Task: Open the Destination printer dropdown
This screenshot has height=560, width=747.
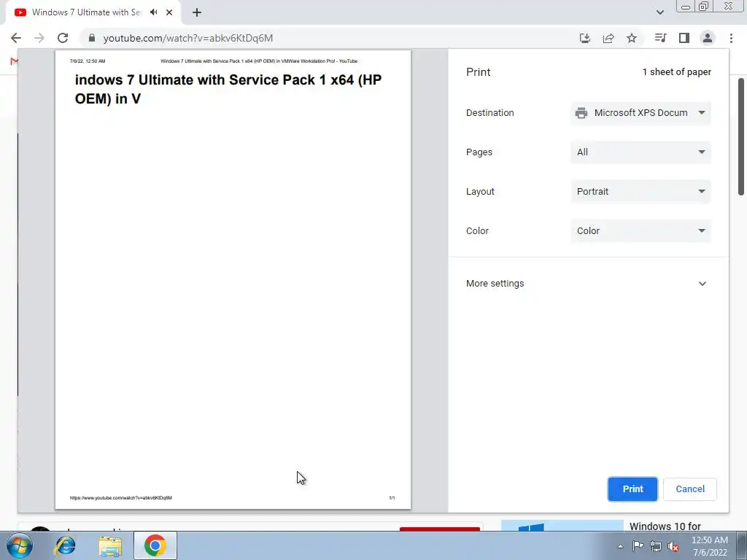Action: click(x=640, y=113)
